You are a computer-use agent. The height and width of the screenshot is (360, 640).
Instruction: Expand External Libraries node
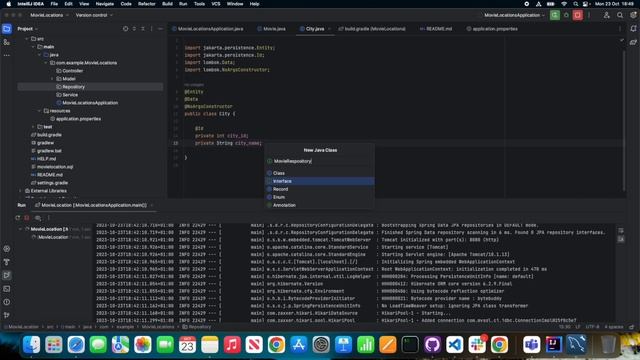pos(20,191)
